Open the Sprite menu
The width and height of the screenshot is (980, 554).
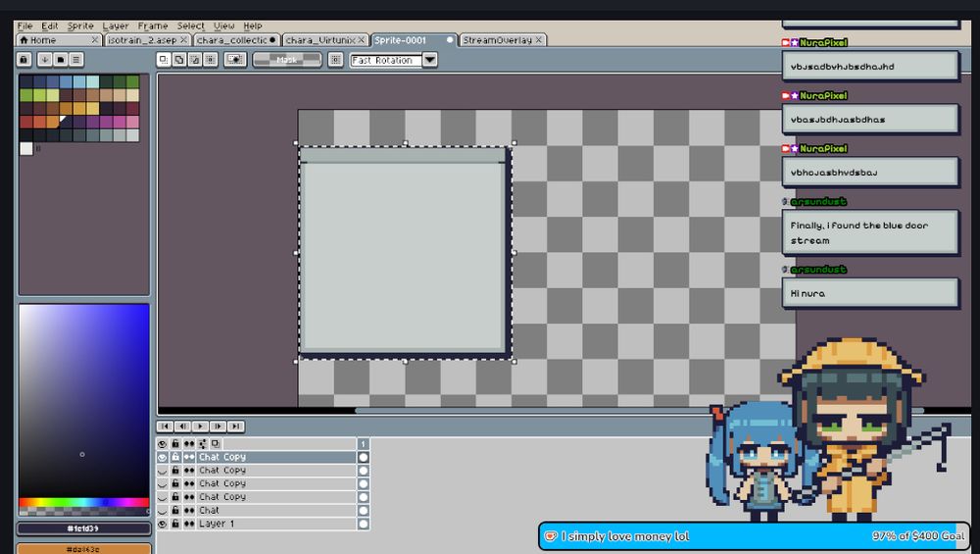click(x=80, y=25)
